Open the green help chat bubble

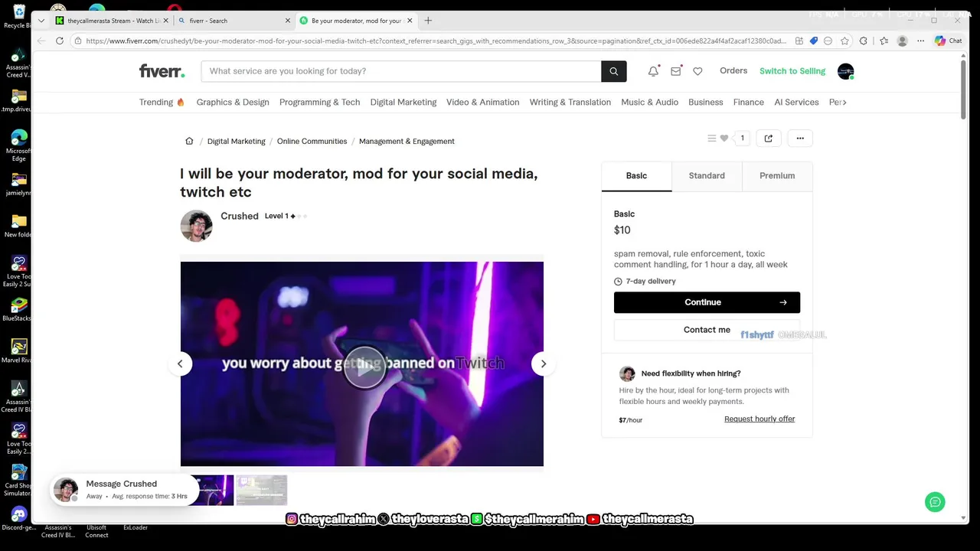point(935,502)
